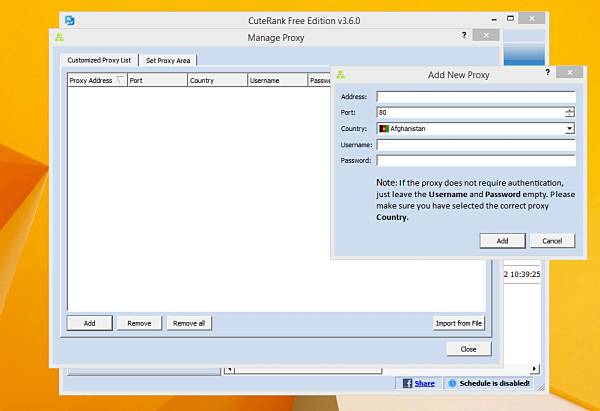Screen dimensions: 600x411
Task: Sort by Port column header
Action: (157, 80)
